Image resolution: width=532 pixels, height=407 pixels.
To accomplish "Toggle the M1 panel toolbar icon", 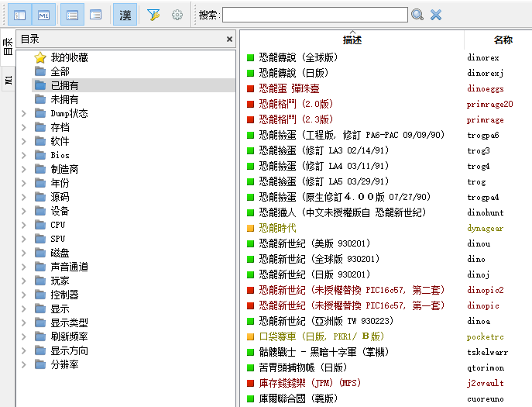I will point(44,15).
